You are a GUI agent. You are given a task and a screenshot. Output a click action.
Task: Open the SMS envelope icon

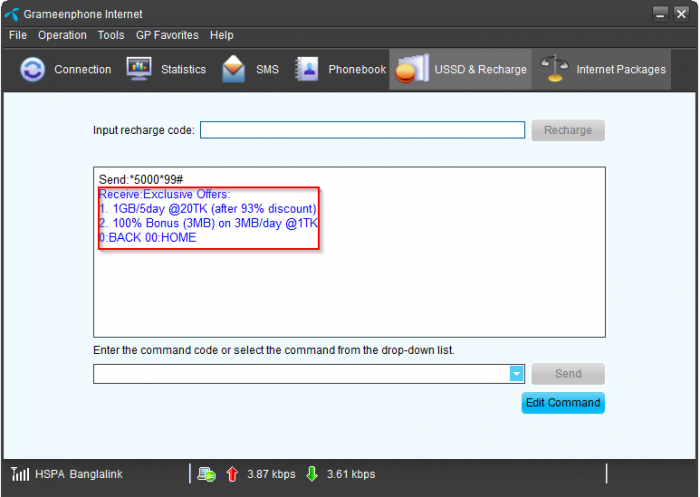tap(233, 69)
